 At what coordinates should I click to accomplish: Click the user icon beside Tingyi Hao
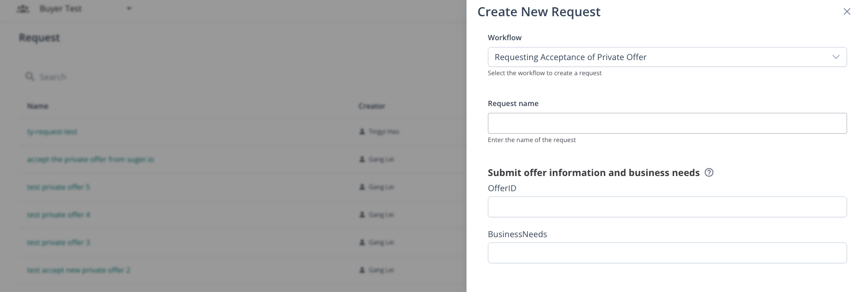[x=362, y=132]
